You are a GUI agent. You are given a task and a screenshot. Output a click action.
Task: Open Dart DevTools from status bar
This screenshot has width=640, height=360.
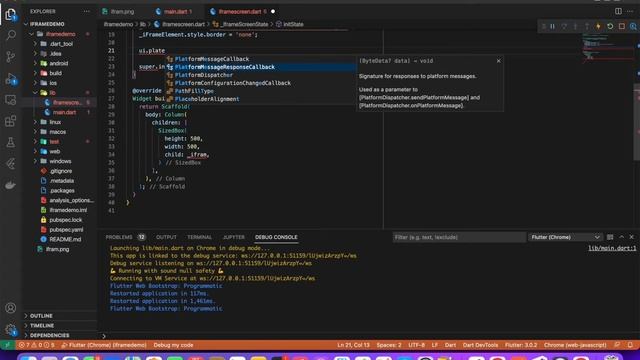tap(480, 345)
